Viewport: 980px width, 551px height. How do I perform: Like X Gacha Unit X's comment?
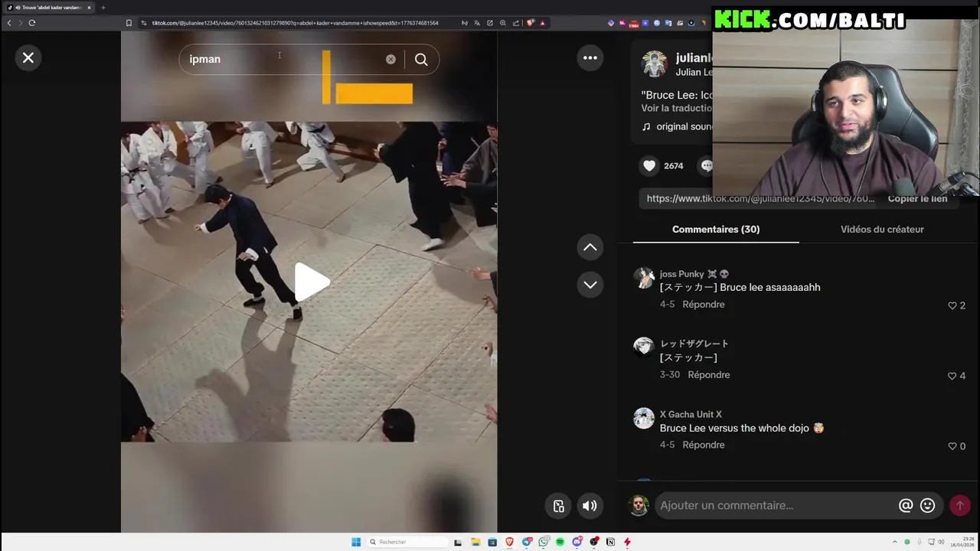[952, 446]
